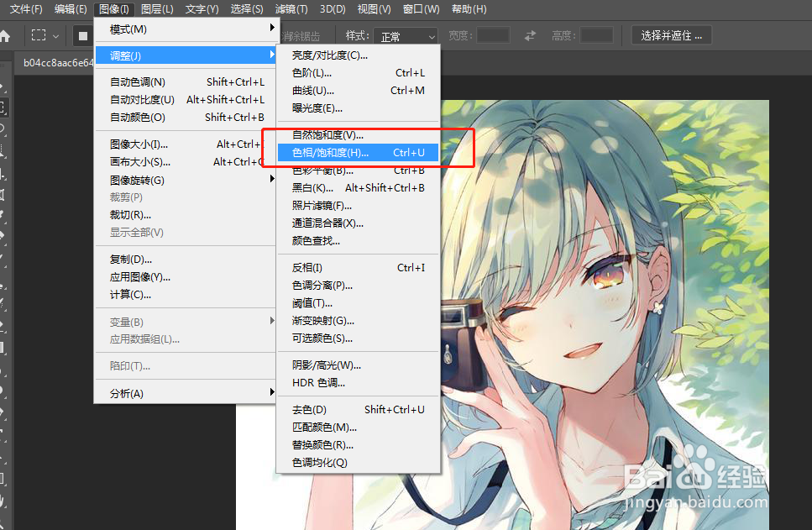Open 亮度/对比度(C) adjustment

point(359,55)
